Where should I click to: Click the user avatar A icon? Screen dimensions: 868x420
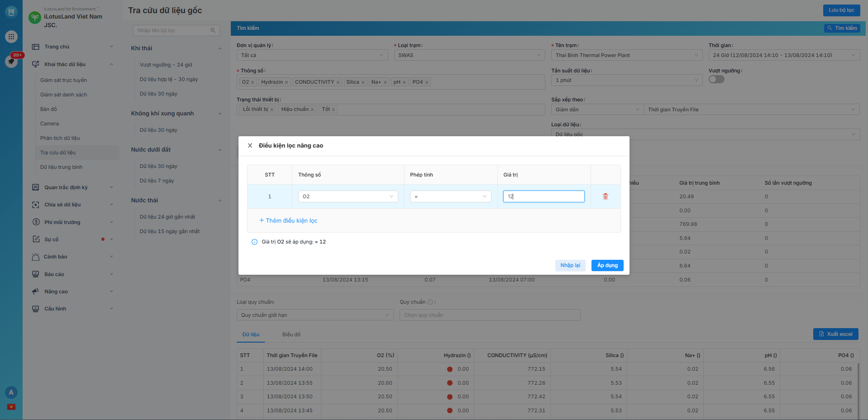coord(11,392)
